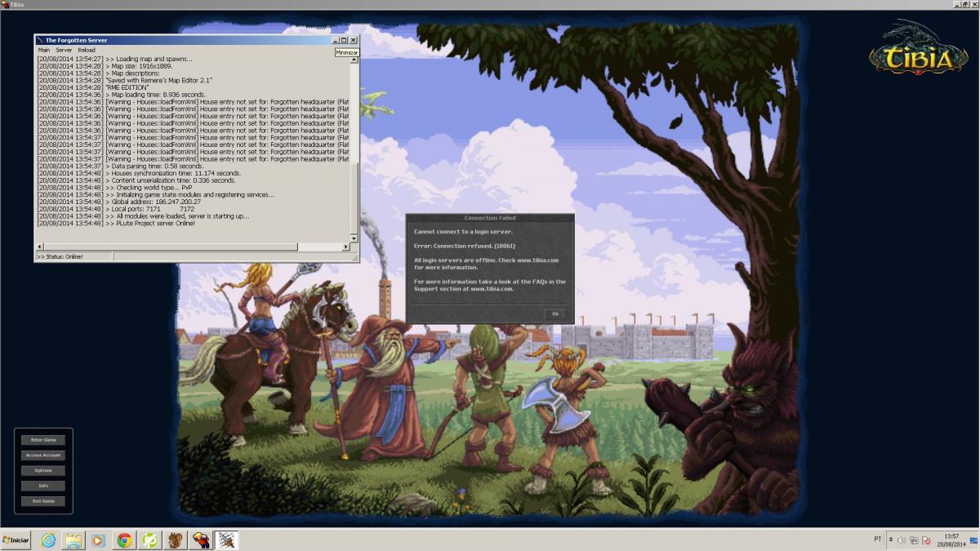Click PT language indicator in taskbar
This screenshot has width=980, height=551.
pos(878,540)
